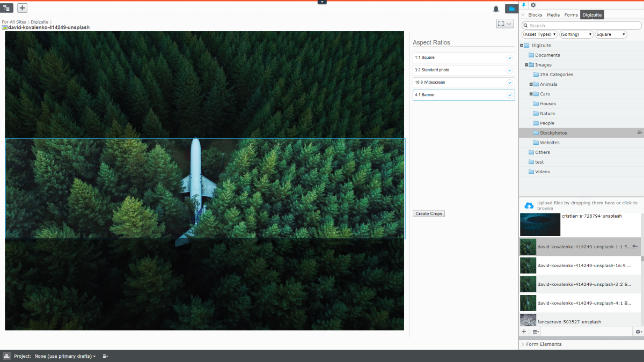Select david-kovalenko 1:1 Square asset
This screenshot has width=644, height=362.
coord(580,247)
